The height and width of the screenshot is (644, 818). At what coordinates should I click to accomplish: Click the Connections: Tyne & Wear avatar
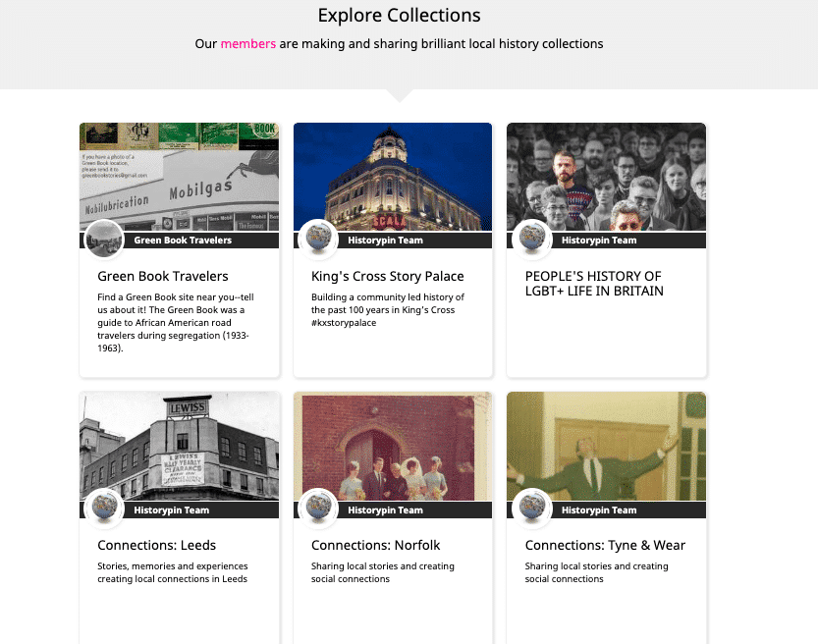click(531, 509)
